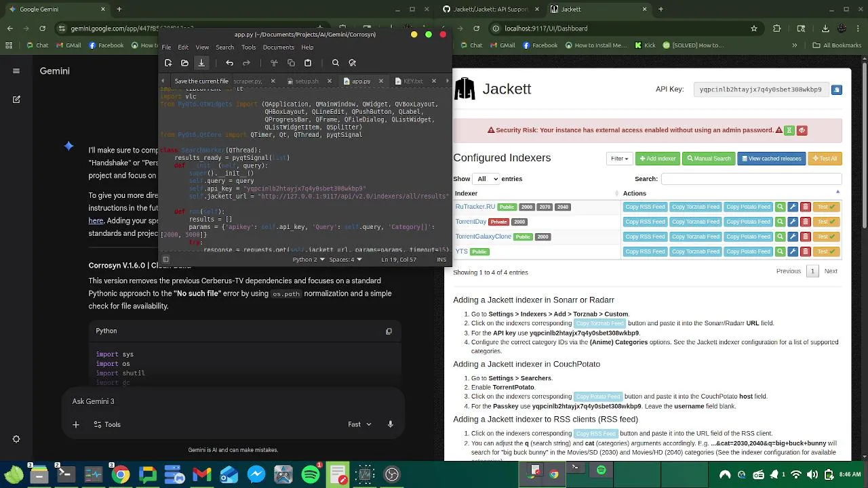The height and width of the screenshot is (488, 868).
Task: Close the app.py editor tab
Action: pos(380,81)
